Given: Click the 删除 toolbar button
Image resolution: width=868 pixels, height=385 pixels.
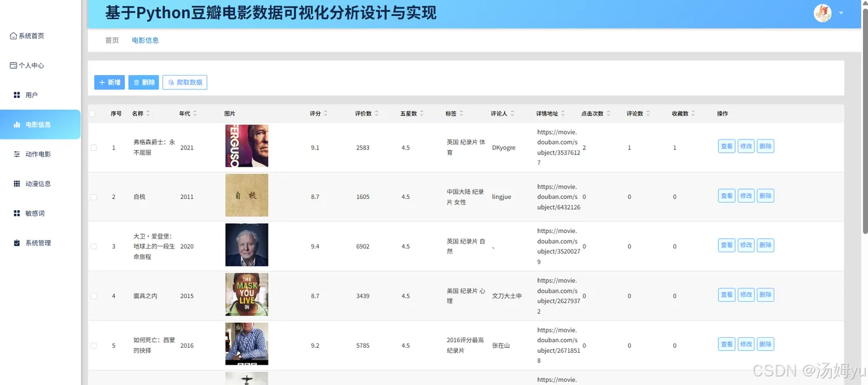Looking at the screenshot, I should pyautogui.click(x=144, y=82).
